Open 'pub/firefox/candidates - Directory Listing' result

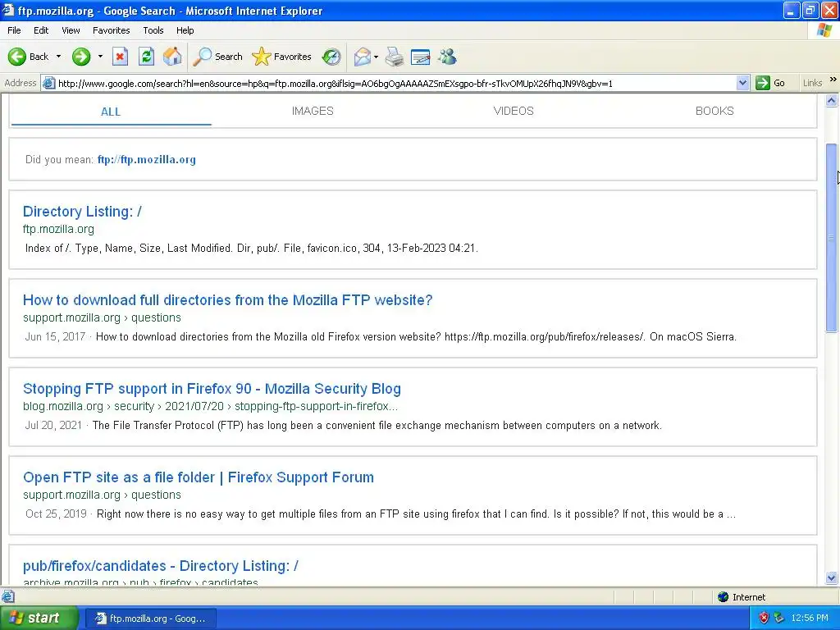[x=160, y=566]
